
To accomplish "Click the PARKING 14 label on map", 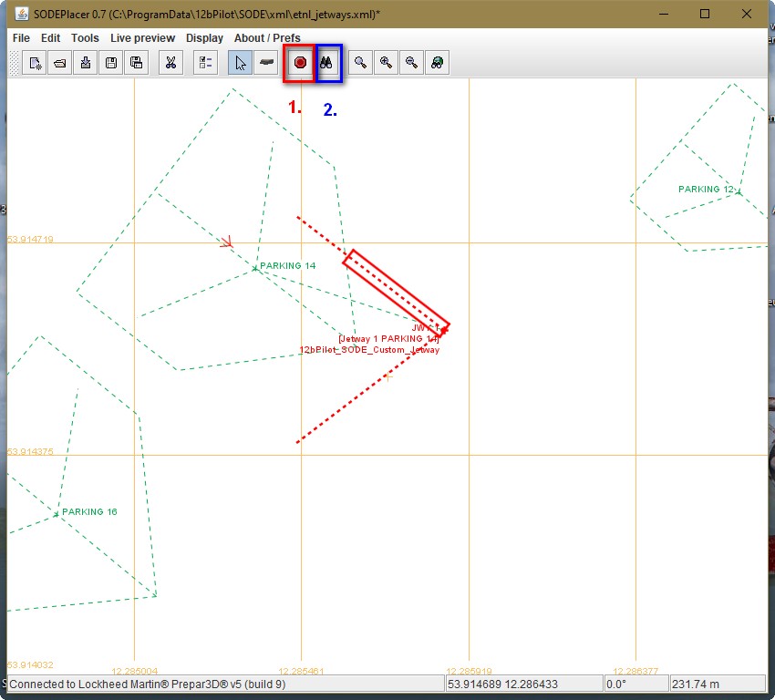I will coord(287,266).
